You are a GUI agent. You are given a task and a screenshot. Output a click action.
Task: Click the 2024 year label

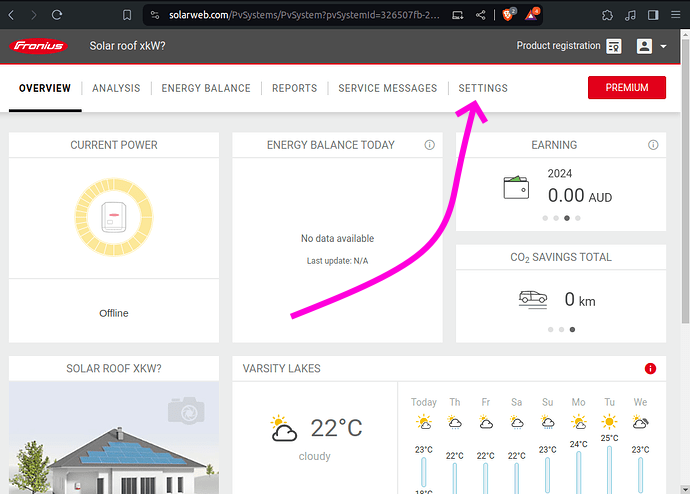pos(559,173)
